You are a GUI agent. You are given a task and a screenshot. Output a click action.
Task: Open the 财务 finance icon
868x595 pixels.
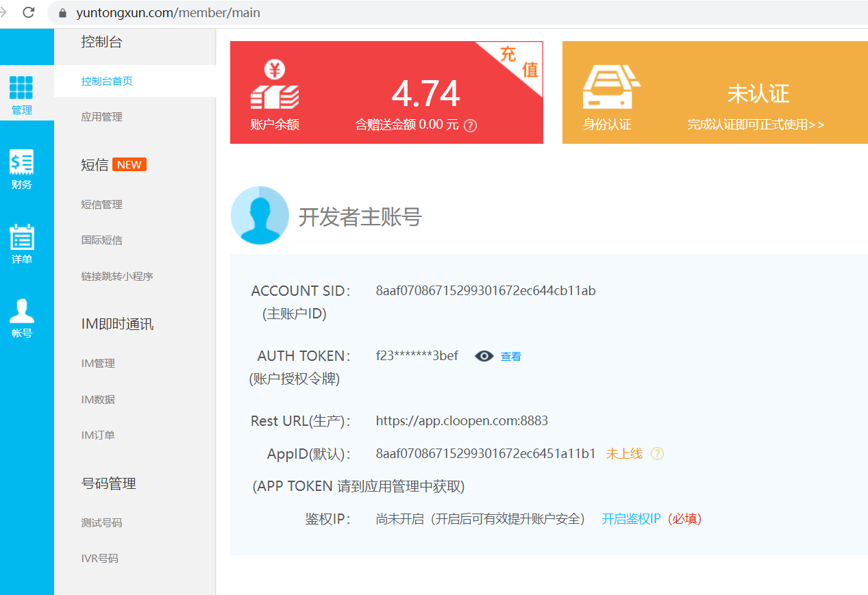tap(21, 162)
